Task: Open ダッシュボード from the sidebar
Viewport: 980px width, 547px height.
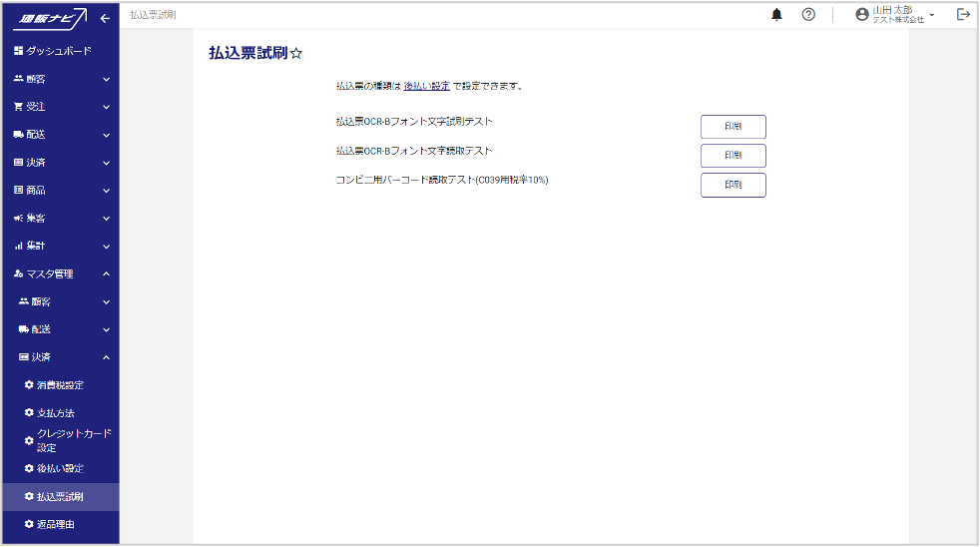Action: pos(58,51)
